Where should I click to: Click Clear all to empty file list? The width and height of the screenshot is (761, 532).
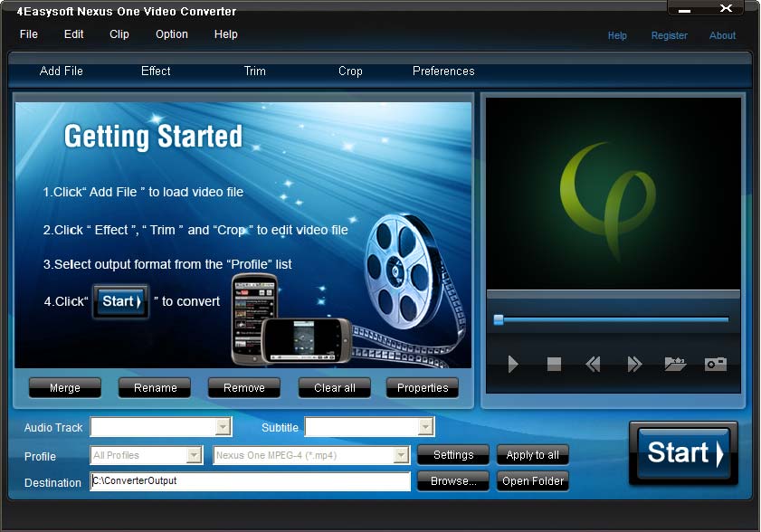pos(334,387)
